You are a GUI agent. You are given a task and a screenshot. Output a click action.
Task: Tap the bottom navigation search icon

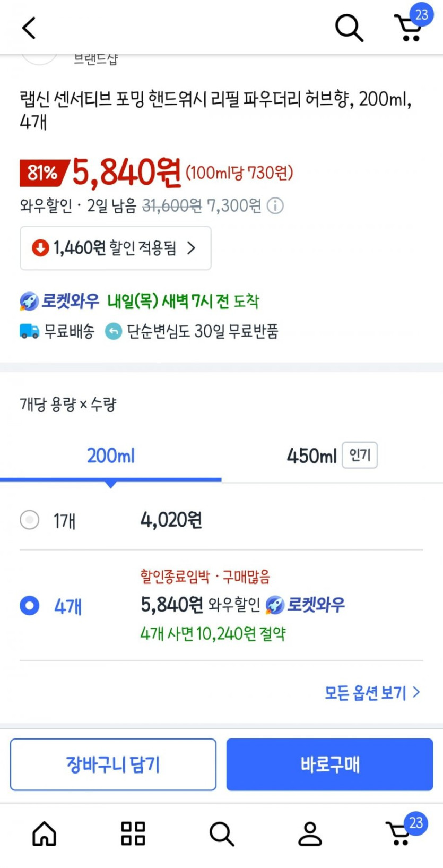coord(221,833)
